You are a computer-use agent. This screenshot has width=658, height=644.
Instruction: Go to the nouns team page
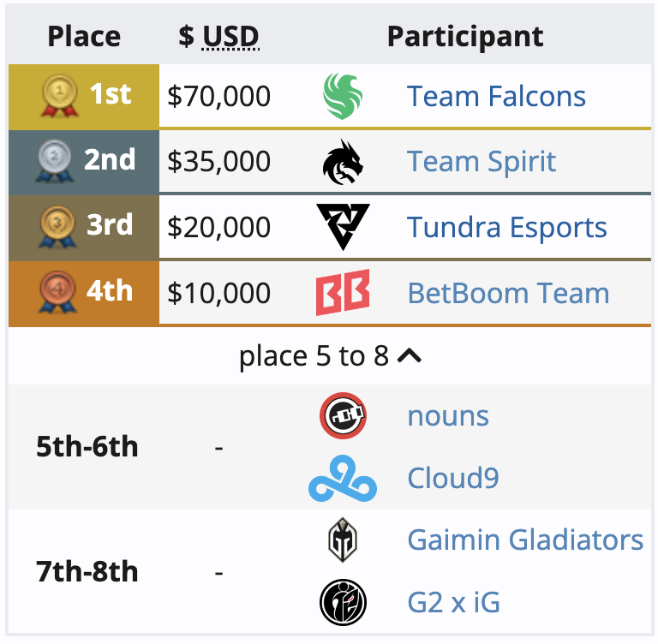[448, 416]
